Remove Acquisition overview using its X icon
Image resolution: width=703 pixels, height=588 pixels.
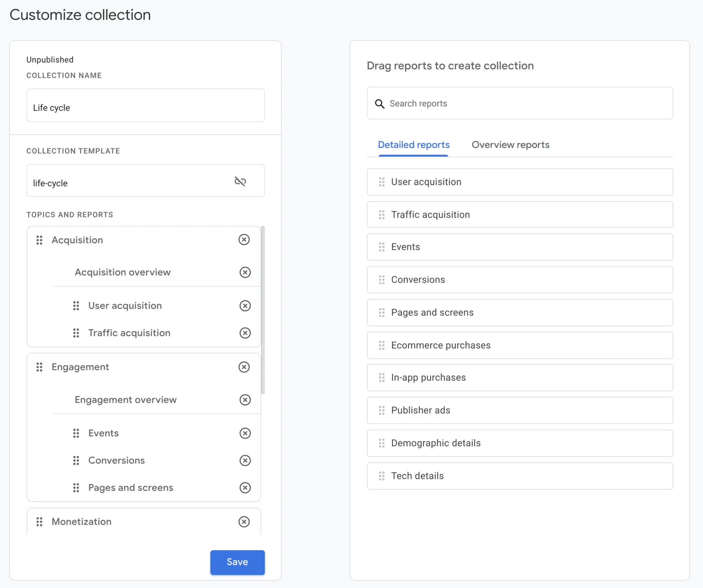[245, 272]
